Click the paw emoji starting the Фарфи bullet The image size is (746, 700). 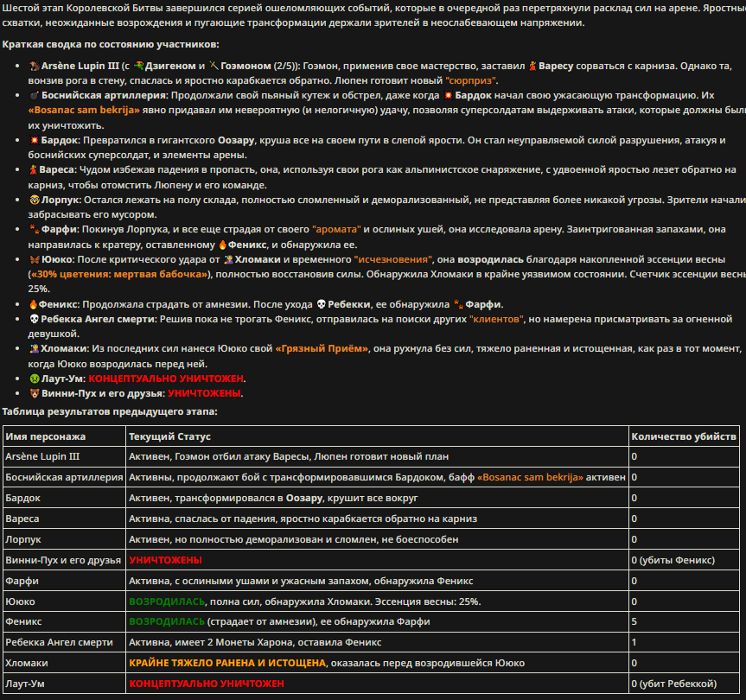pos(35,229)
